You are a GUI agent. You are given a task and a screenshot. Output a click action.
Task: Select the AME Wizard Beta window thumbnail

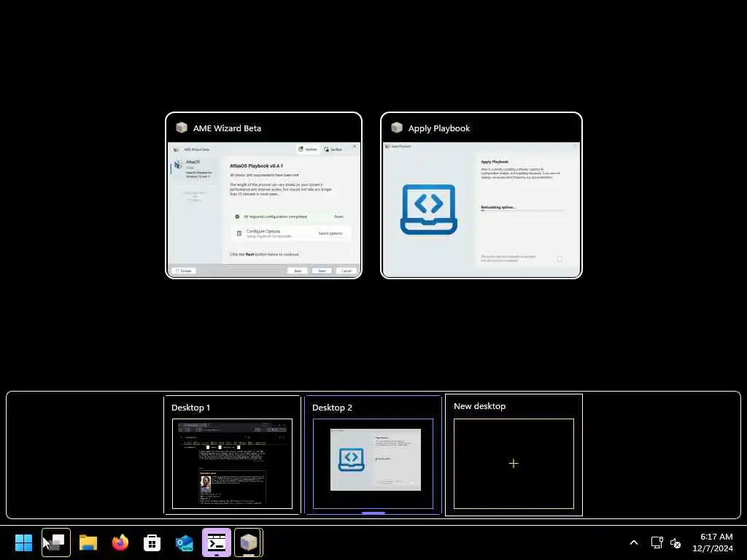click(x=263, y=195)
